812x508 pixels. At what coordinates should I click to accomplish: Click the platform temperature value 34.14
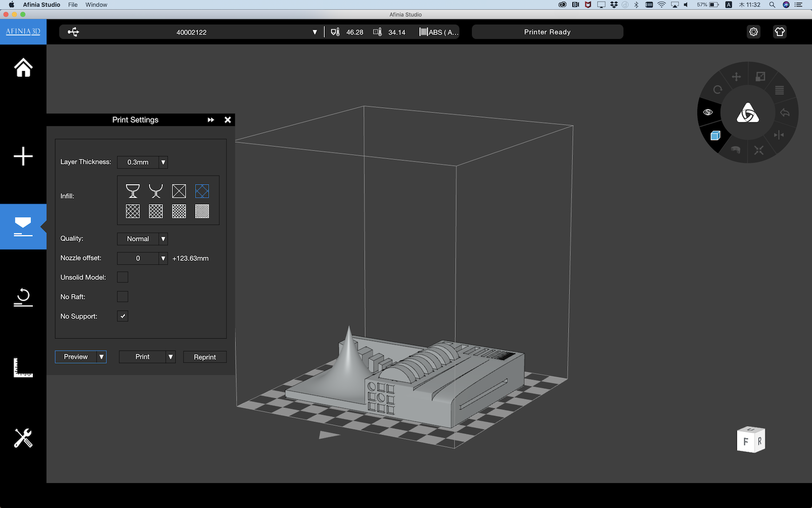click(x=397, y=32)
